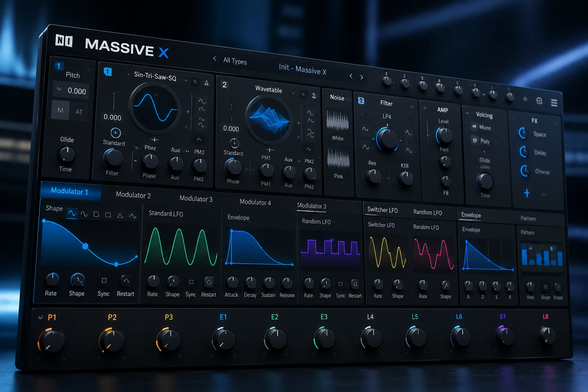Expand the chevron right of the Filter title
This screenshot has width=588, height=392.
click(x=412, y=107)
